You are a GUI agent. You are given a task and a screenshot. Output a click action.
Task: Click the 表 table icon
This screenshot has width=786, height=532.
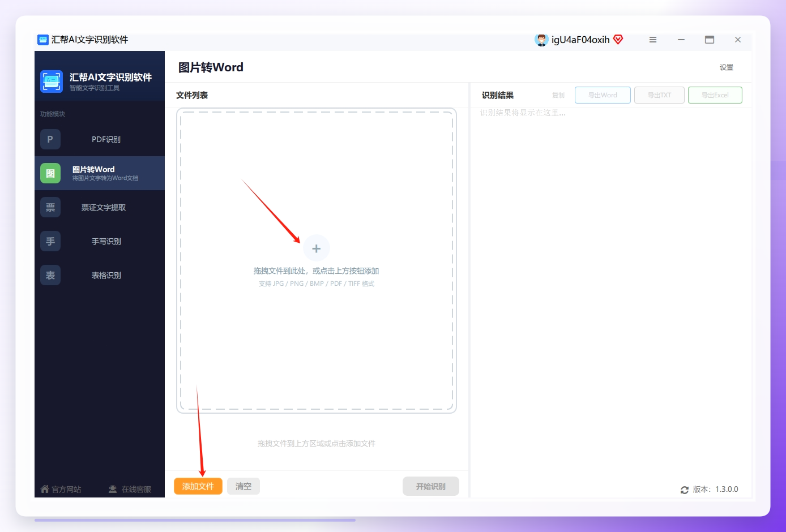tap(50, 275)
